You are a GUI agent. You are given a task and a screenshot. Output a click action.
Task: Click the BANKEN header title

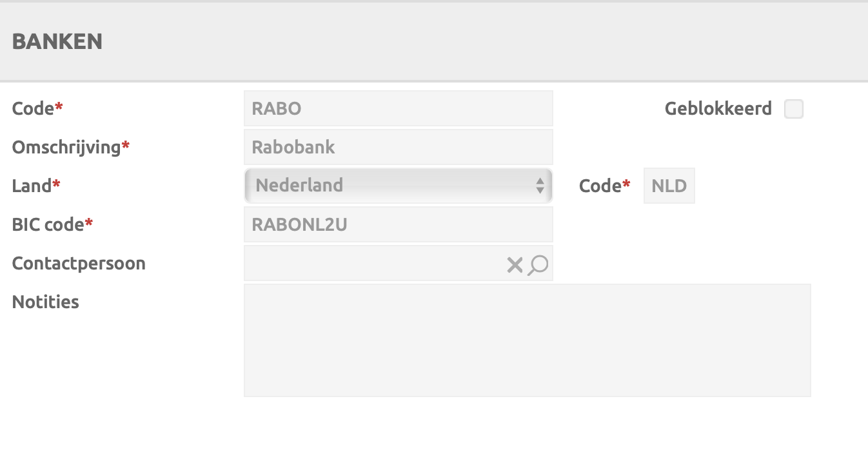click(57, 41)
